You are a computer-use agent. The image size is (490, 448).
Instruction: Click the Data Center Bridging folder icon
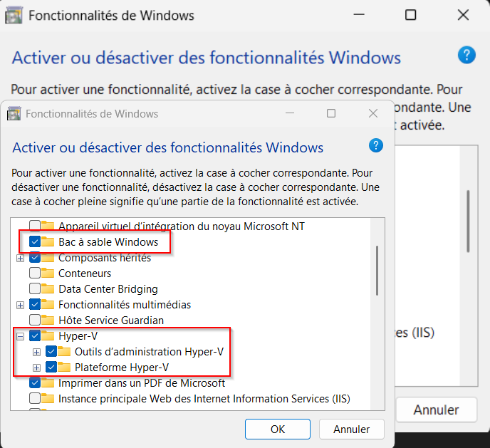point(48,288)
